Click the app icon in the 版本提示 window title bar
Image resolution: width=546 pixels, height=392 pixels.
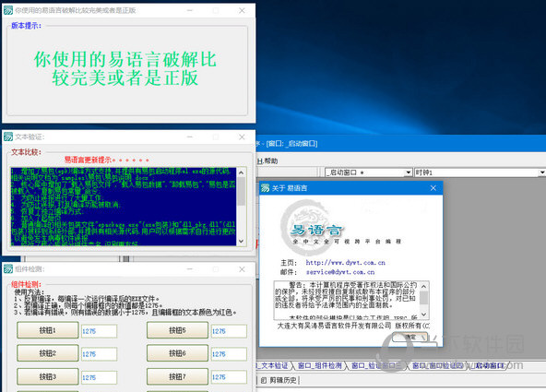[8, 10]
